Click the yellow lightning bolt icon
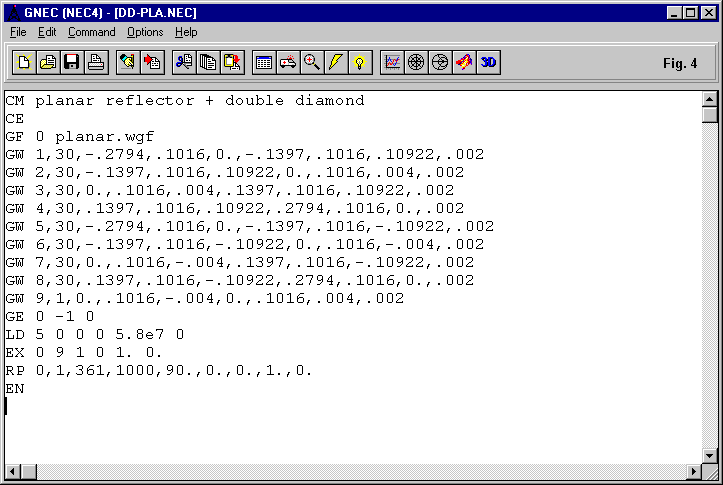 tap(336, 62)
